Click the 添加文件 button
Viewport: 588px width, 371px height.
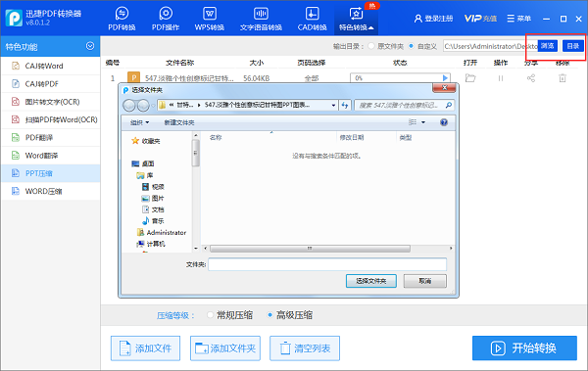pyautogui.click(x=145, y=348)
